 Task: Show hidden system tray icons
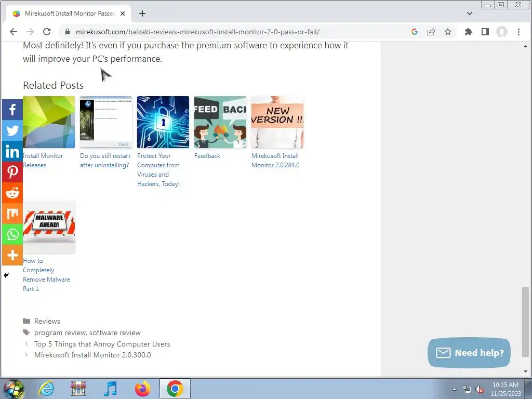[x=454, y=389]
